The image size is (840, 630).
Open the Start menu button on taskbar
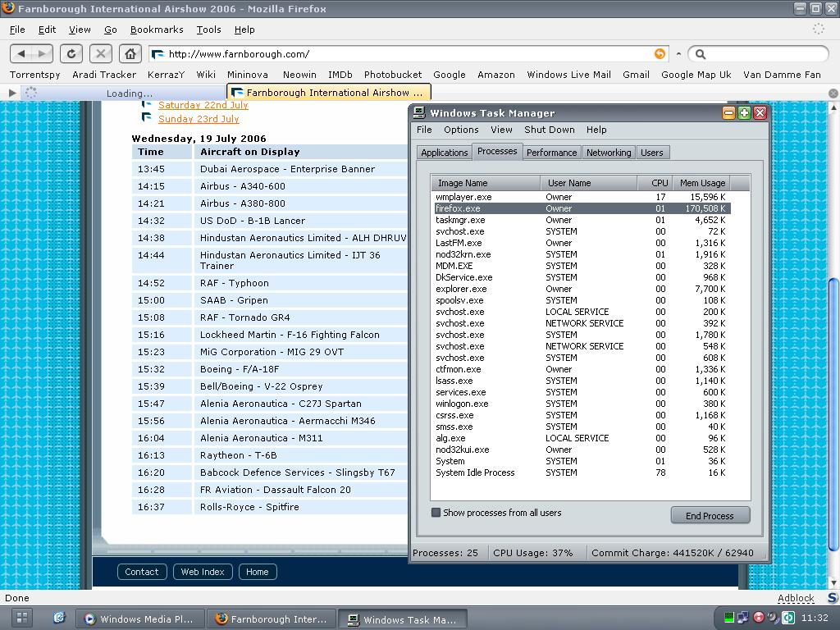[x=21, y=618]
